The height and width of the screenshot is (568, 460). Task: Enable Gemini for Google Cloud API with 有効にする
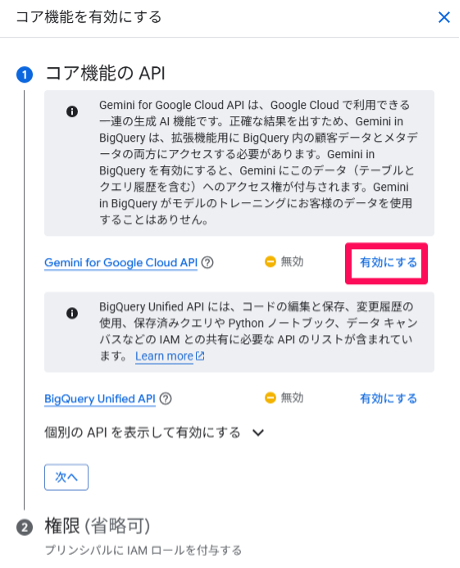(x=388, y=262)
